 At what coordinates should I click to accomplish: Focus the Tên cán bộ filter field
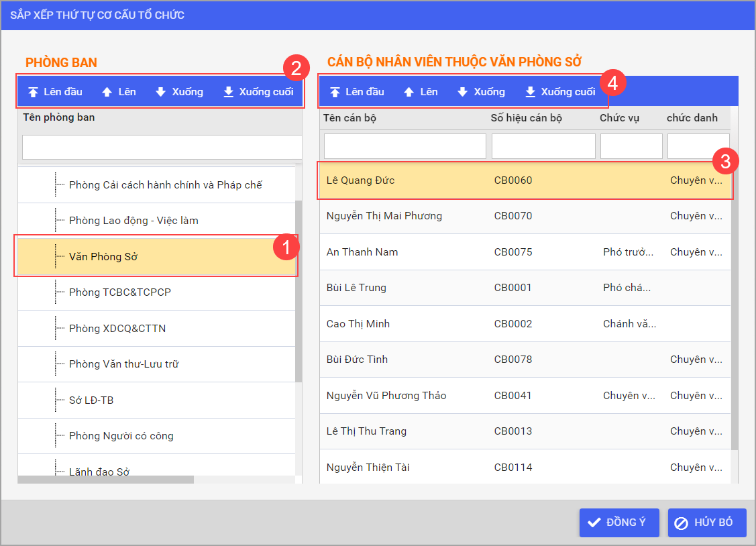[404, 146]
